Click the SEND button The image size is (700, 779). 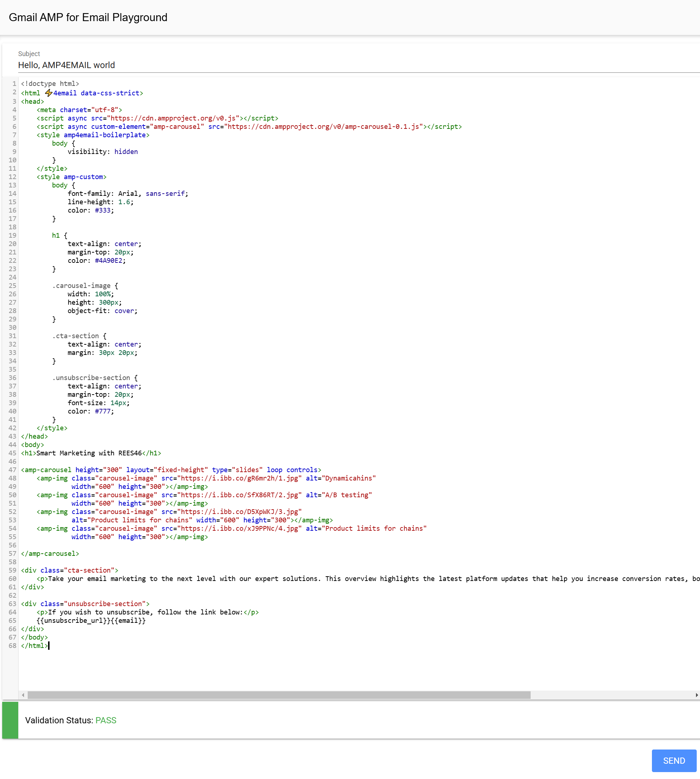tap(673, 760)
